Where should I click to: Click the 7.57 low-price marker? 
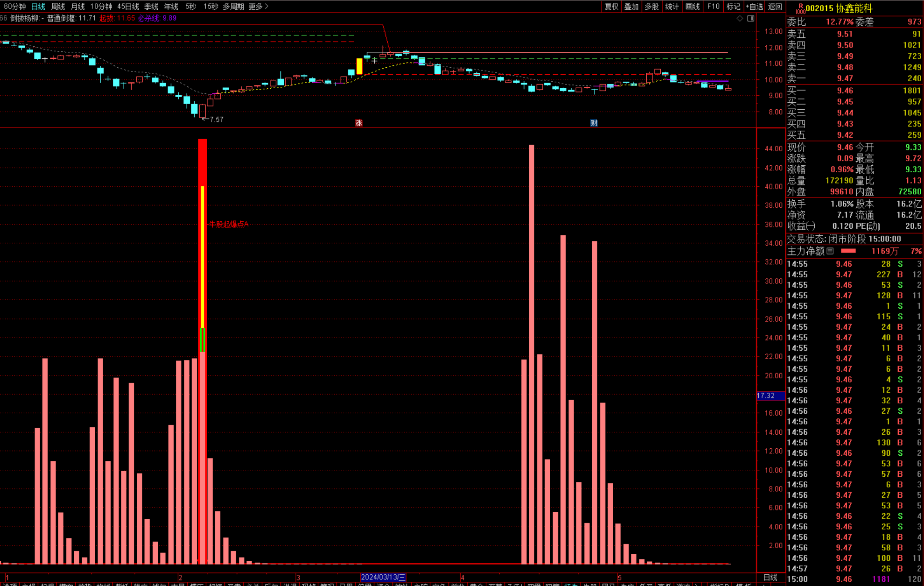point(216,120)
